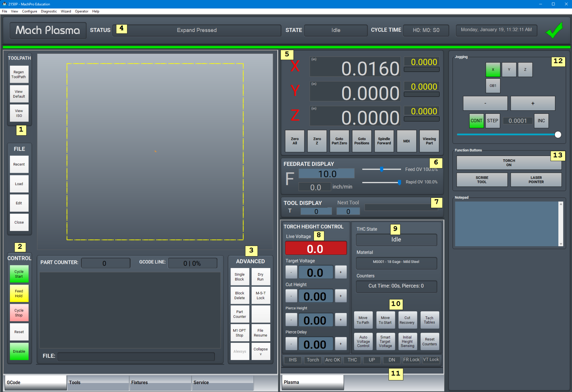The height and width of the screenshot is (392, 572).
Task: Click the plus button for Target Voltage
Action: pos(340,272)
